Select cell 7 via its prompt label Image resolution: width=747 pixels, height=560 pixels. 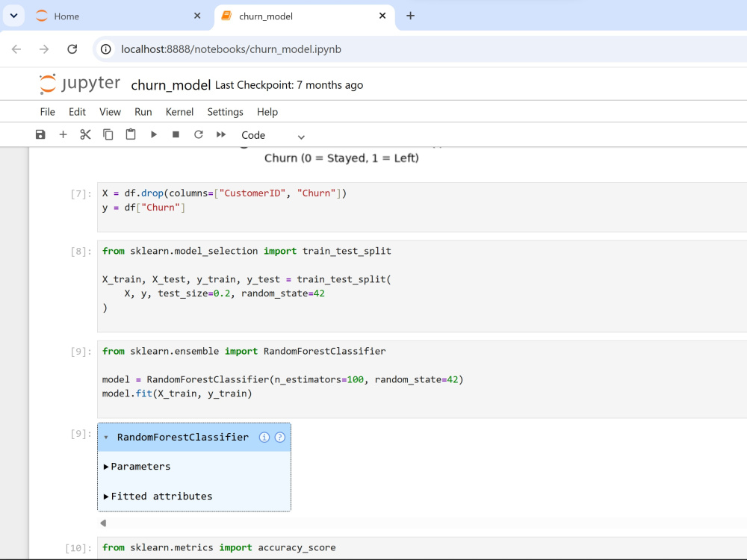pos(81,194)
